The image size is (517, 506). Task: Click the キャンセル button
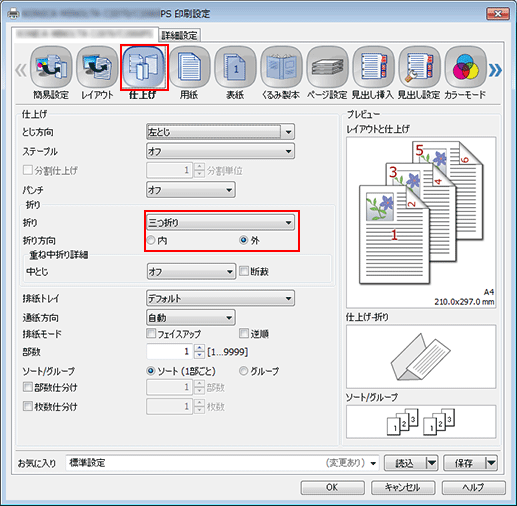[403, 487]
